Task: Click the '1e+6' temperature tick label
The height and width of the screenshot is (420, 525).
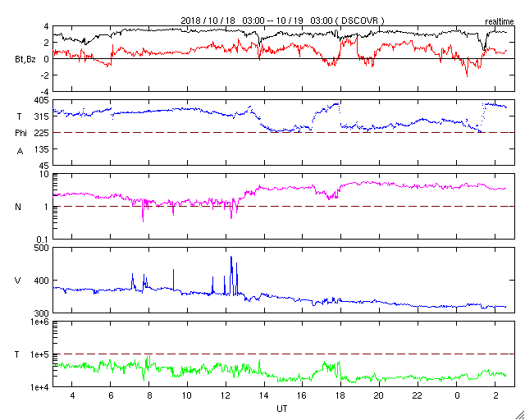Action: click(x=40, y=322)
